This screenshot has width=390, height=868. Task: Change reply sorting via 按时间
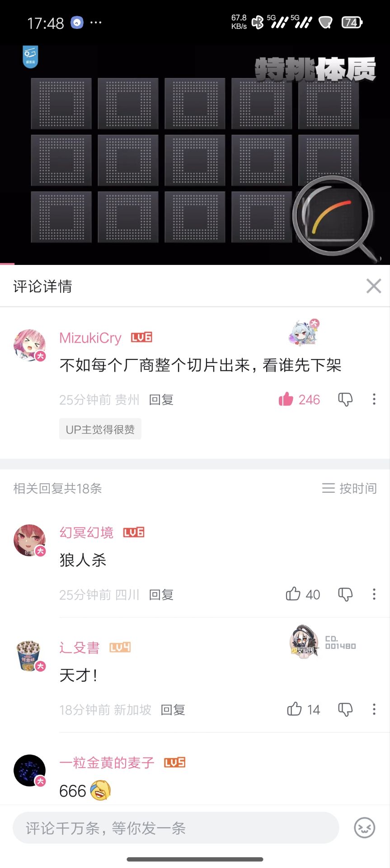349,488
